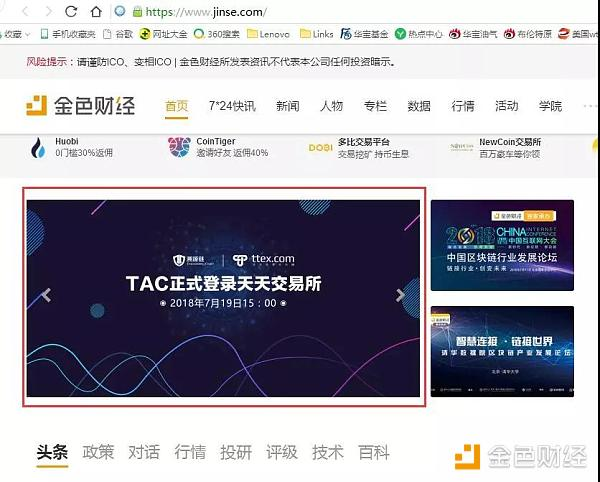The image size is (600, 482).
Task: Click the Huobi flame logo
Action: 38,148
